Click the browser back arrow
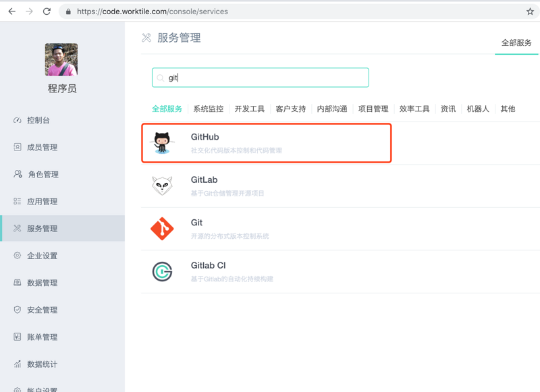 point(12,11)
